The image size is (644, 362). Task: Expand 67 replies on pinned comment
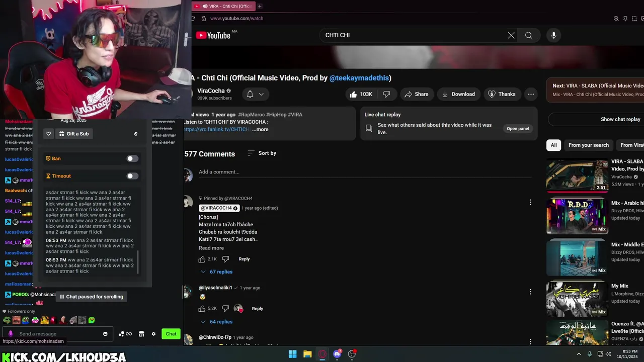click(216, 271)
